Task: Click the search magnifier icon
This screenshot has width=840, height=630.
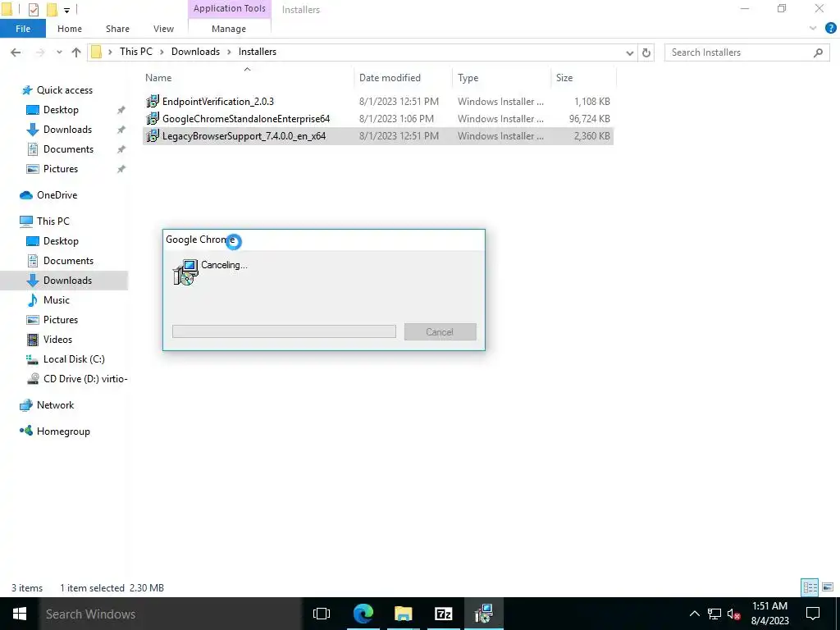Action: pos(818,52)
